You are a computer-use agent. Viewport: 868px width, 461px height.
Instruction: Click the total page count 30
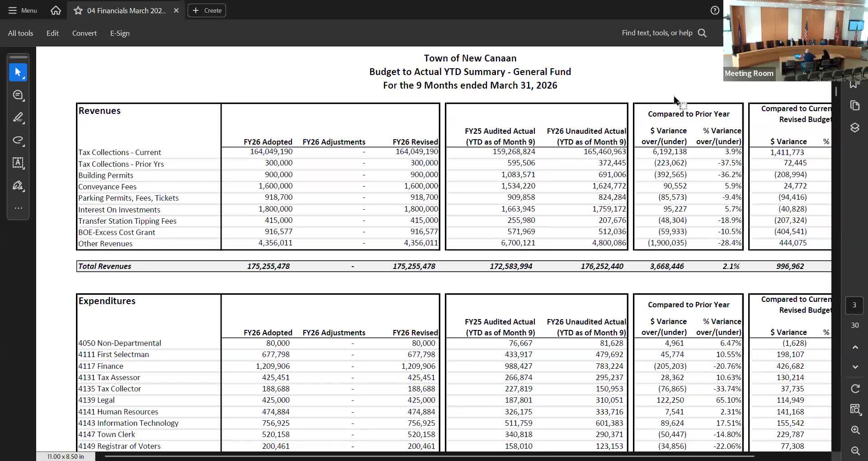point(854,325)
